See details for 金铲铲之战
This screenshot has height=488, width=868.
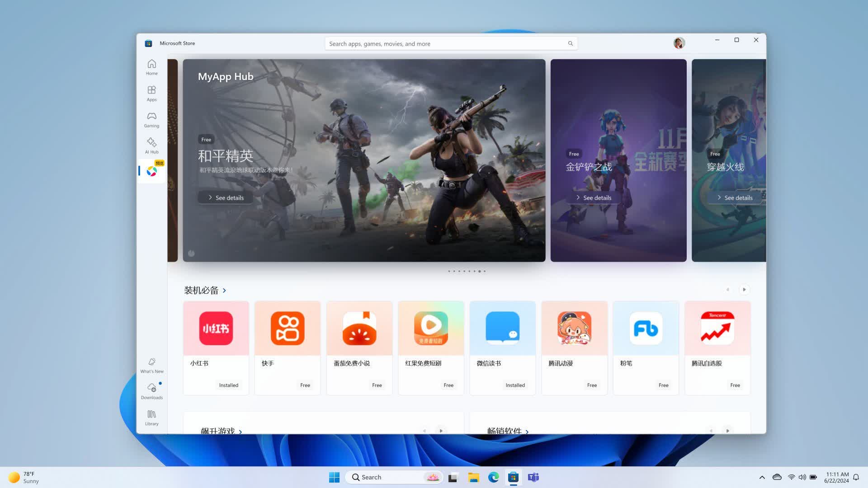(593, 198)
